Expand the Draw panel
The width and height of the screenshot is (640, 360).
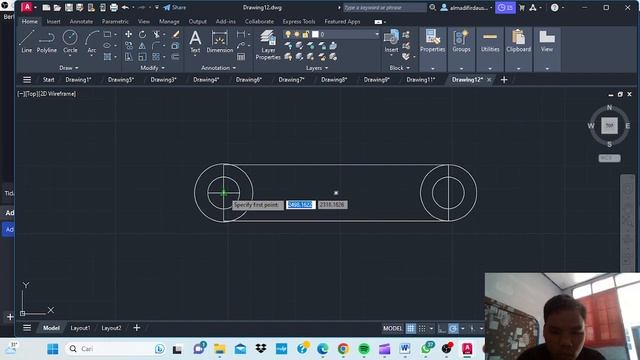69,68
